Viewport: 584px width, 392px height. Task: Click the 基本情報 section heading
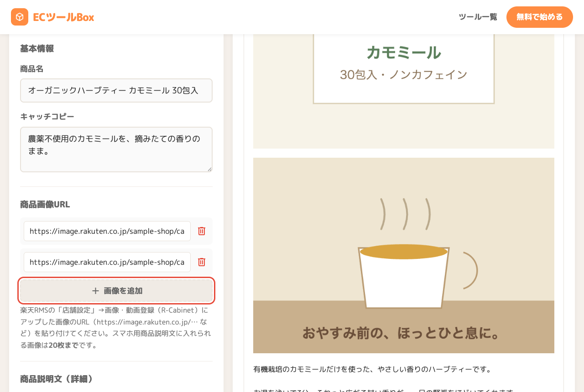tap(37, 48)
